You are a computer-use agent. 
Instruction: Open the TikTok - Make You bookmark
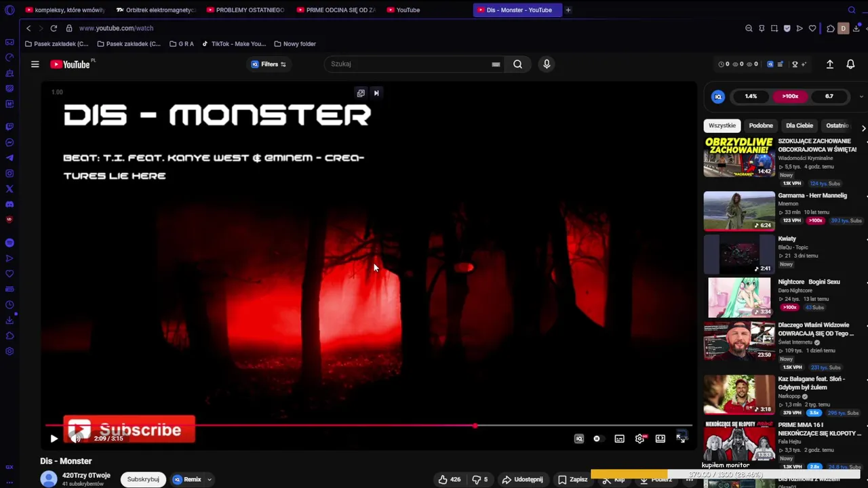pos(233,44)
